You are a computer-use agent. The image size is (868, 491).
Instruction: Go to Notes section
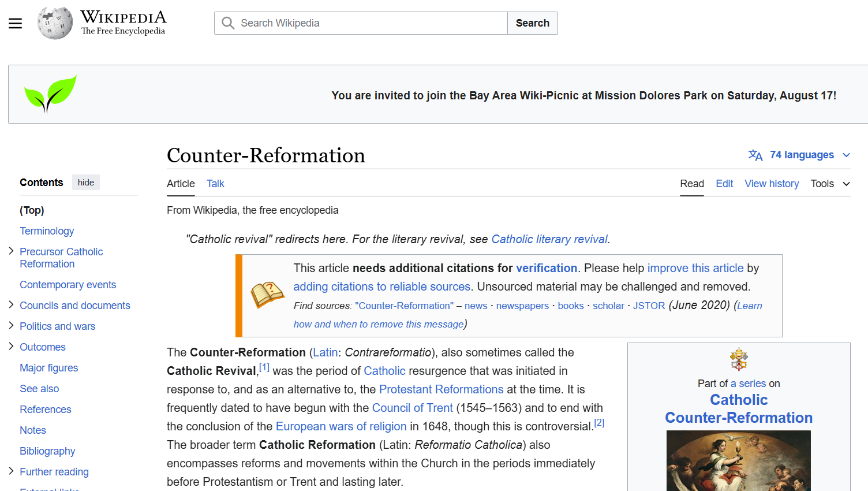tap(33, 430)
